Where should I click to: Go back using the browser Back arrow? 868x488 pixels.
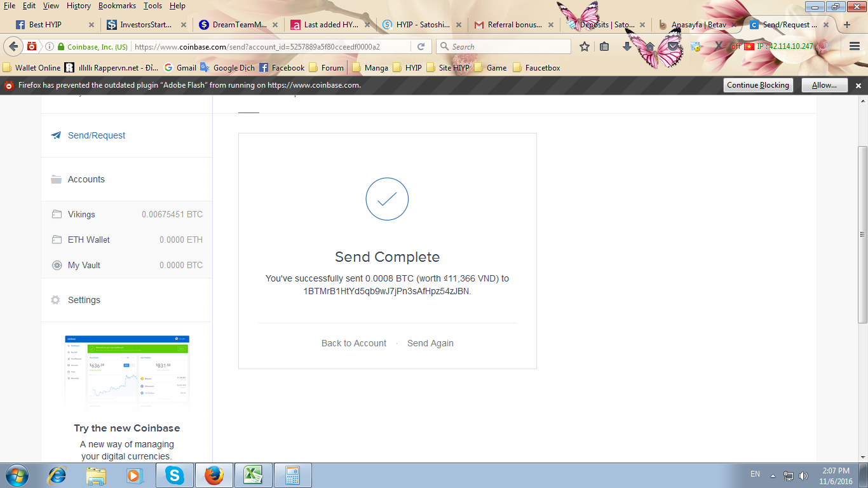click(14, 46)
